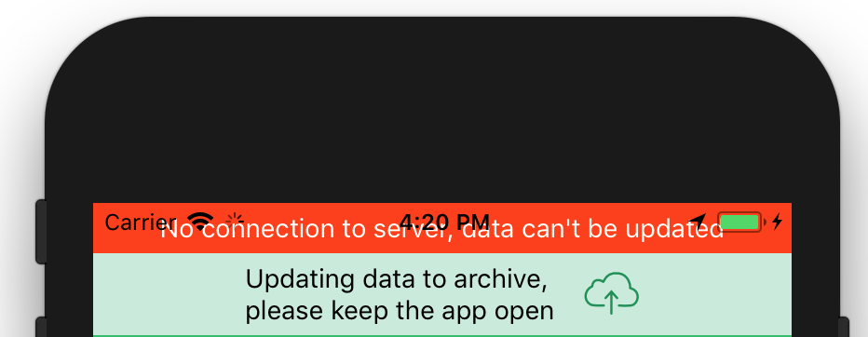Click the power button on device's right side
868x337 pixels.
pyautogui.click(x=844, y=327)
